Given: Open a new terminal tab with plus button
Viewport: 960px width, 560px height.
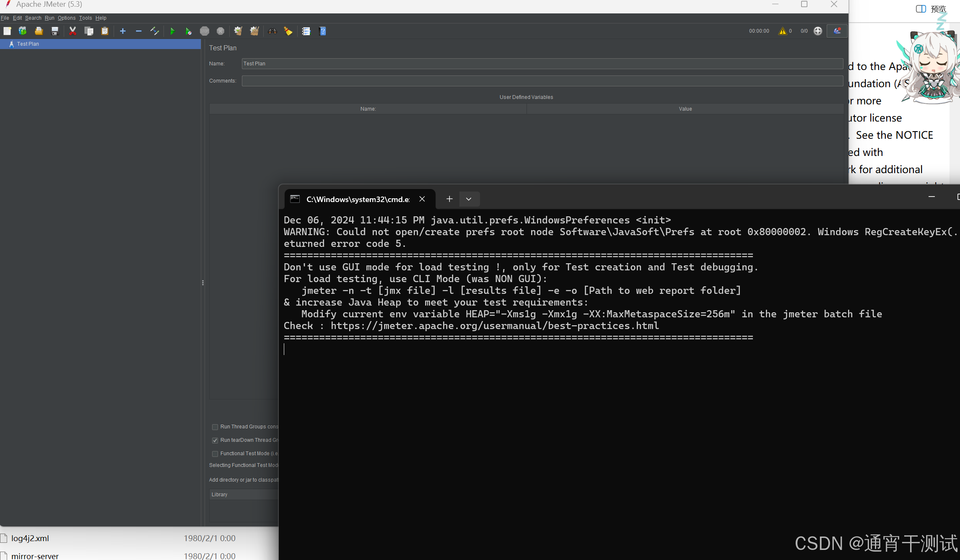Looking at the screenshot, I should coord(449,199).
